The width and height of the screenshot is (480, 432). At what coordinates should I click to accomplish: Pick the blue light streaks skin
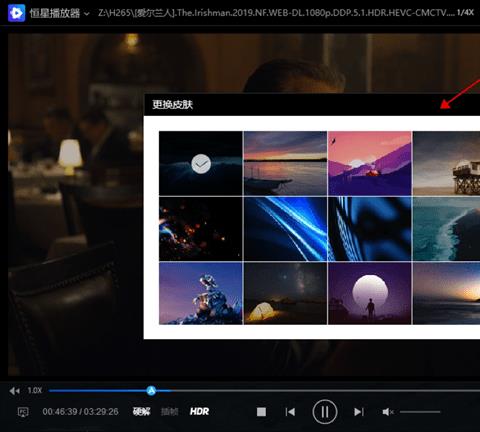point(285,229)
